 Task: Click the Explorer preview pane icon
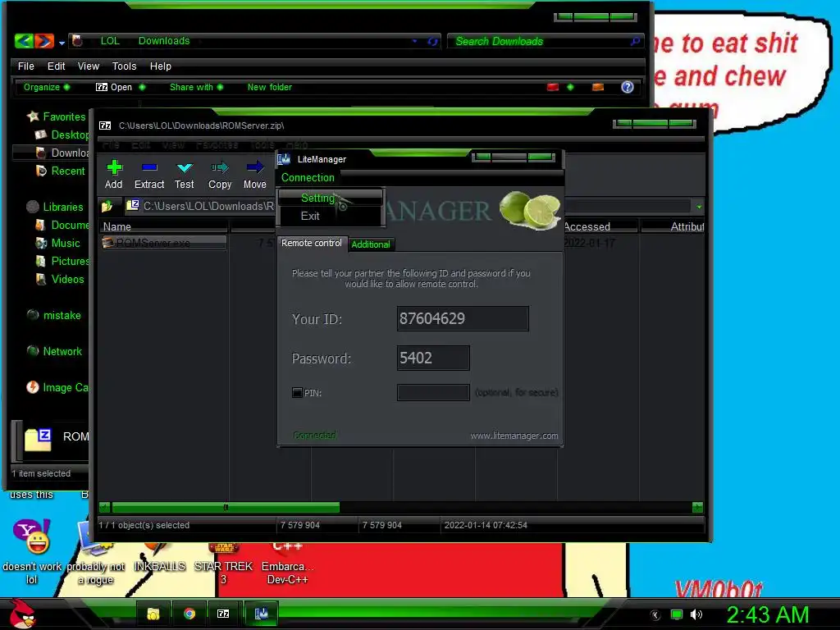(598, 87)
